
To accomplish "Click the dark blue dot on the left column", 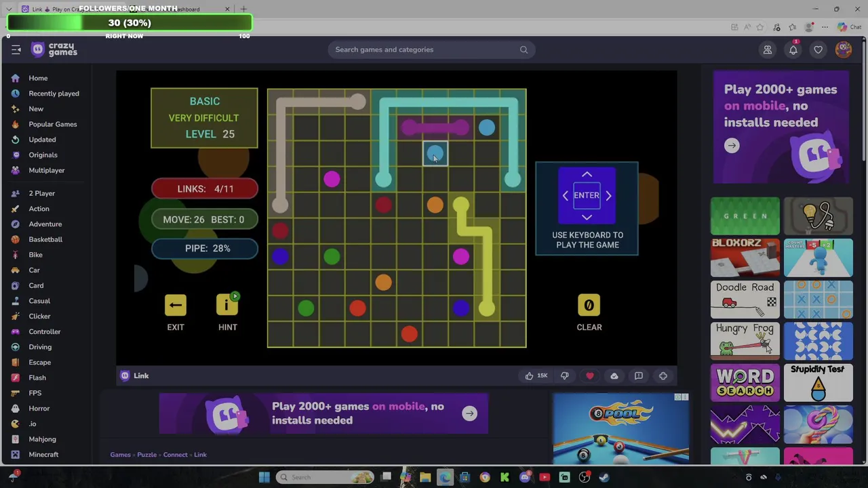I will click(x=280, y=256).
